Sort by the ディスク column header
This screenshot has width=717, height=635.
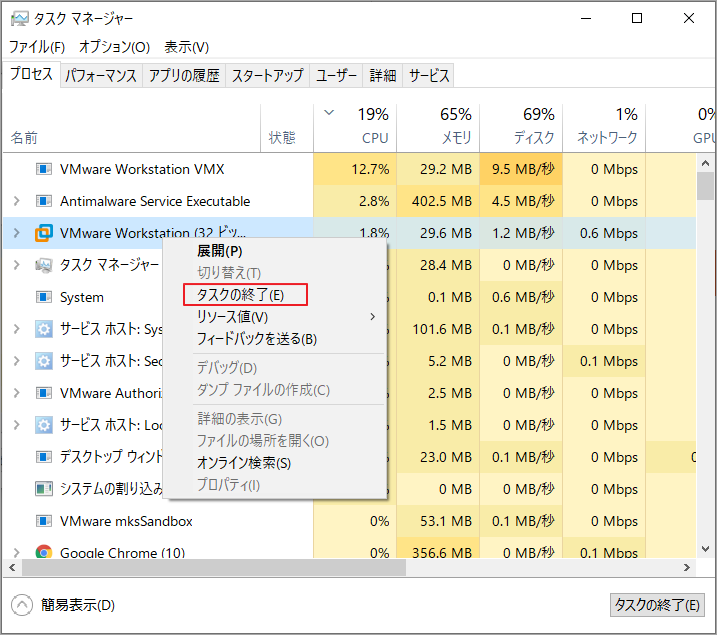point(521,128)
